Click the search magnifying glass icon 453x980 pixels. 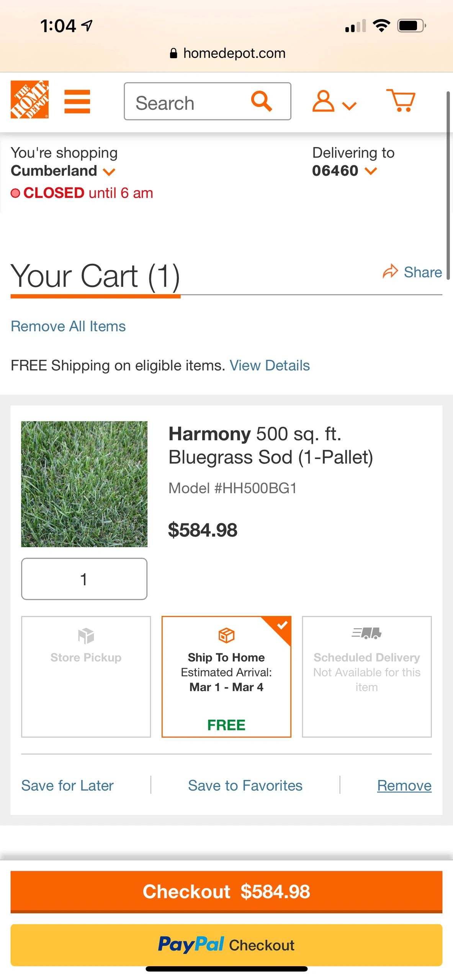[261, 101]
